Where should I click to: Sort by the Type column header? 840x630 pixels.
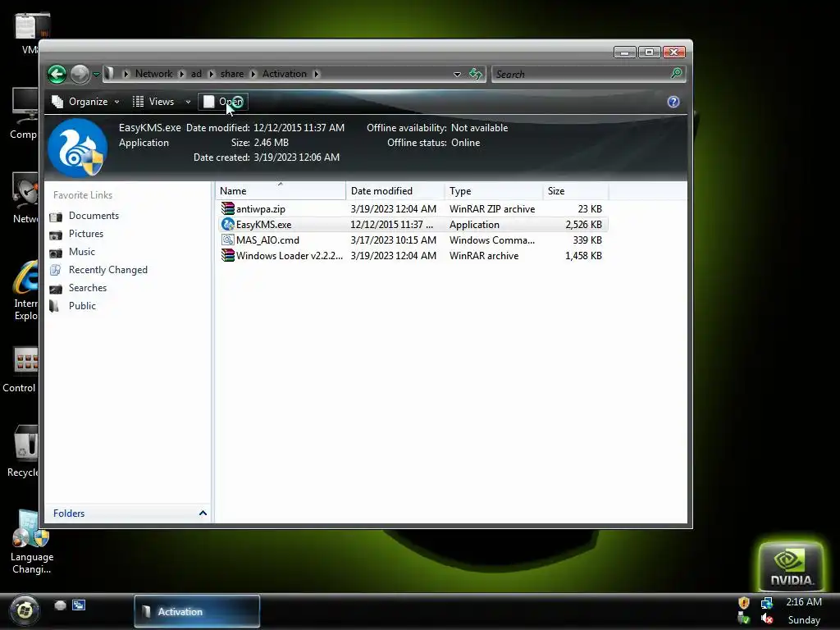[493, 190]
